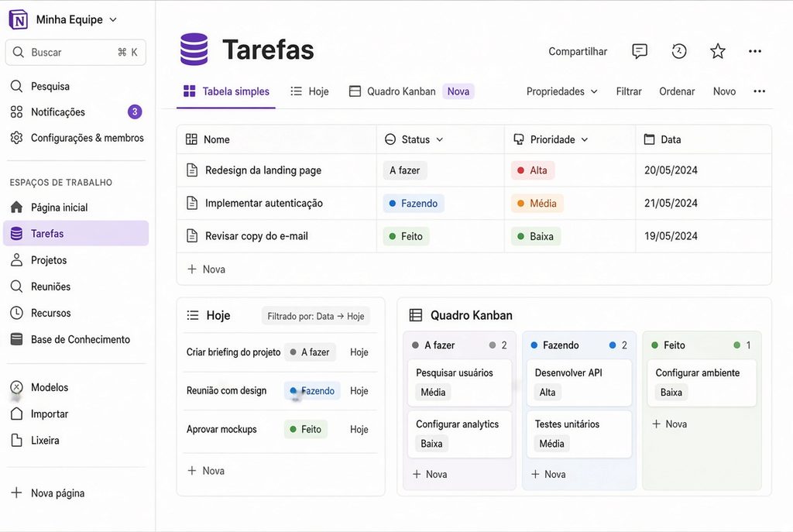This screenshot has height=532, width=793.
Task: Switch to the Hoje view tab
Action: (310, 91)
